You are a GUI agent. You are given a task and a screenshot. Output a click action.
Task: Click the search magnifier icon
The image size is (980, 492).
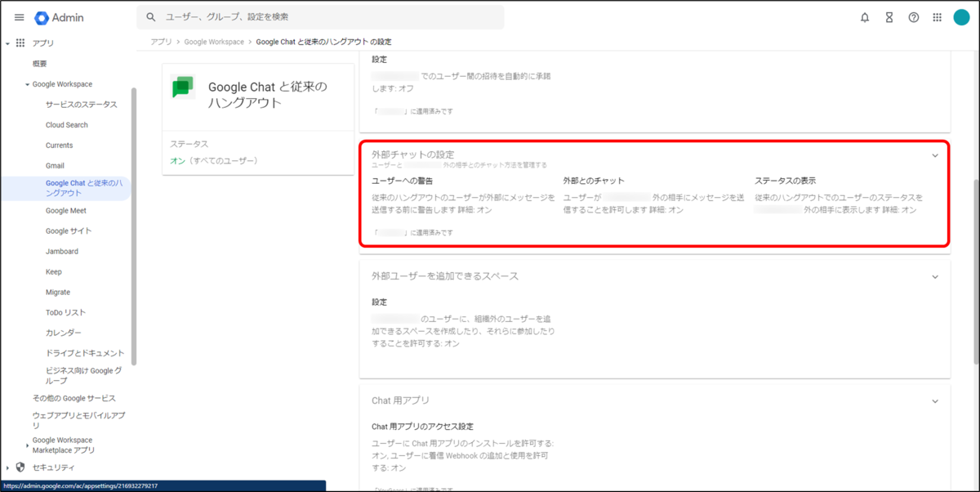point(151,17)
